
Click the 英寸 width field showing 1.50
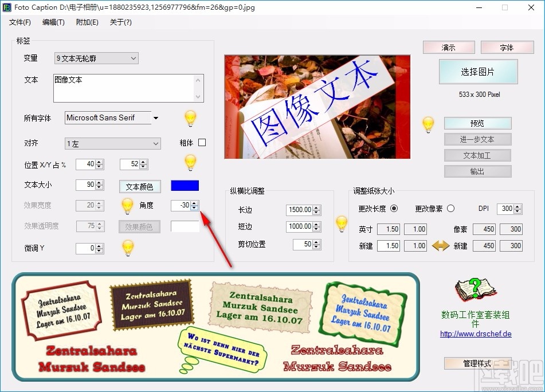(x=388, y=229)
